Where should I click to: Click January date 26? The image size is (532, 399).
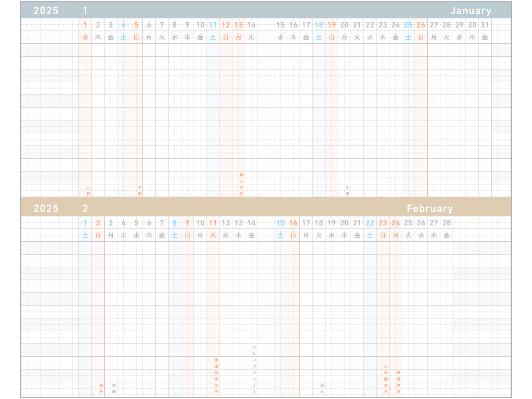(x=421, y=25)
